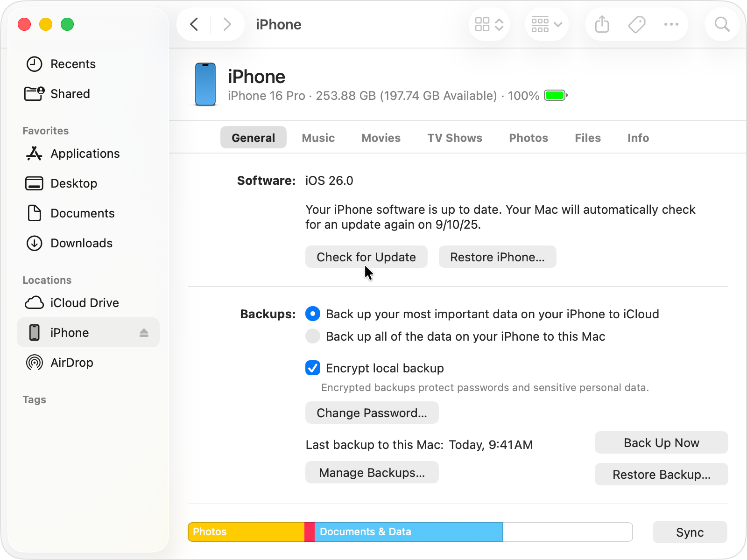The height and width of the screenshot is (560, 747).
Task: Open AirDrop from the sidebar
Action: tap(72, 363)
